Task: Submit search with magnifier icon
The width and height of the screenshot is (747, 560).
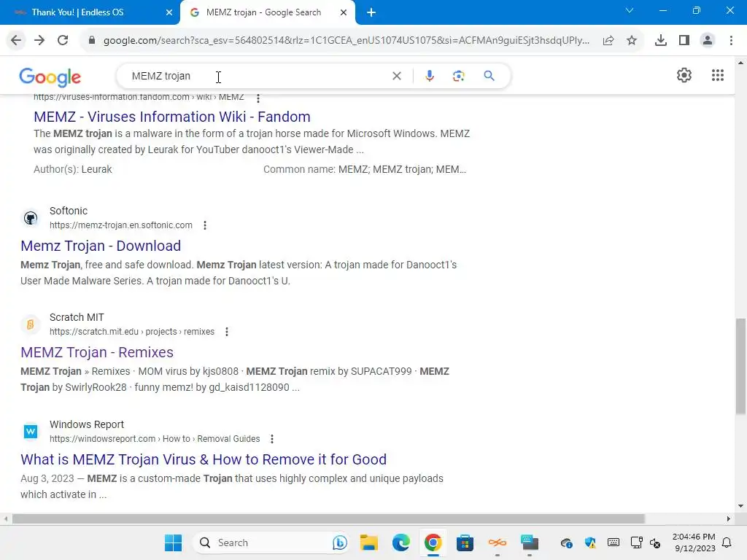Action: [x=489, y=76]
